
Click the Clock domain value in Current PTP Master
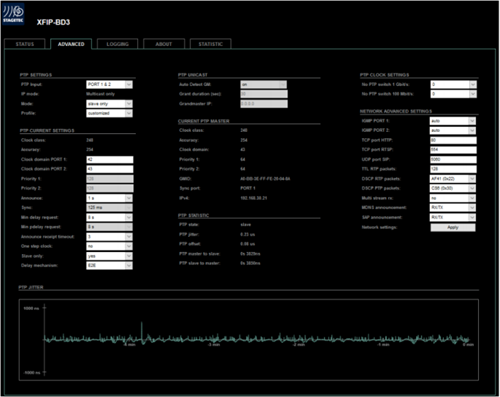click(x=243, y=150)
